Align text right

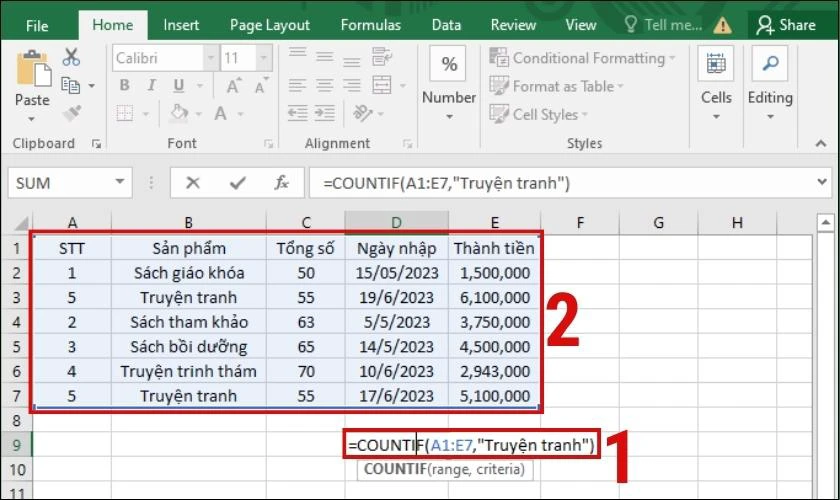click(x=351, y=85)
